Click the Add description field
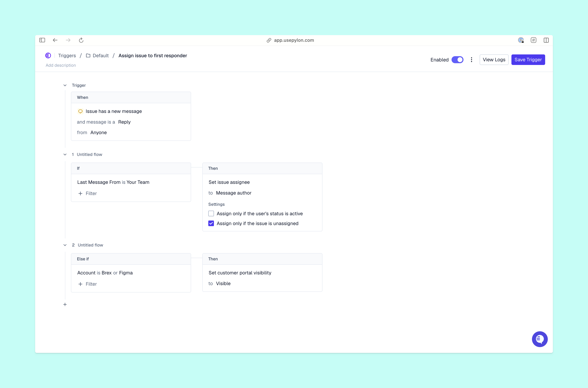The height and width of the screenshot is (388, 588). (x=61, y=65)
